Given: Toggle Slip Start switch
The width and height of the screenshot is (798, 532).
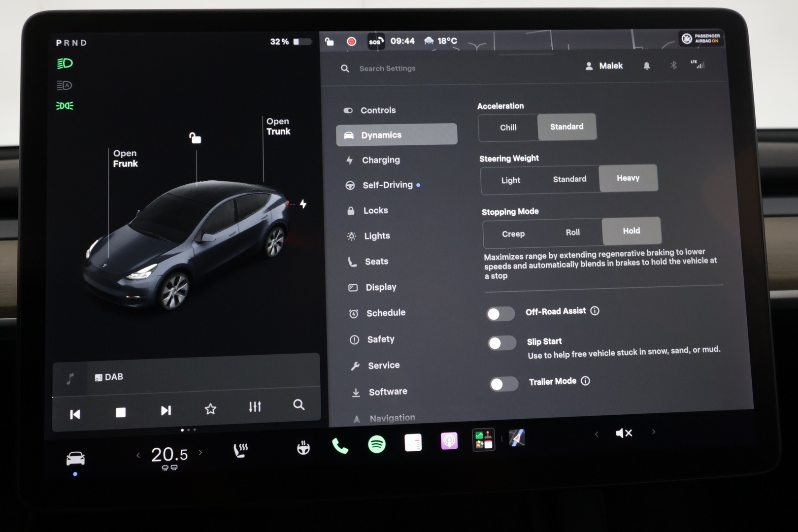Looking at the screenshot, I should click(502, 343).
